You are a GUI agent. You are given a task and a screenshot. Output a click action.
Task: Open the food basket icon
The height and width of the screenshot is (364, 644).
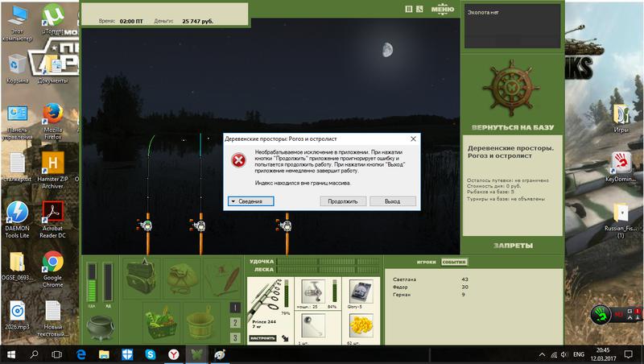tap(162, 322)
